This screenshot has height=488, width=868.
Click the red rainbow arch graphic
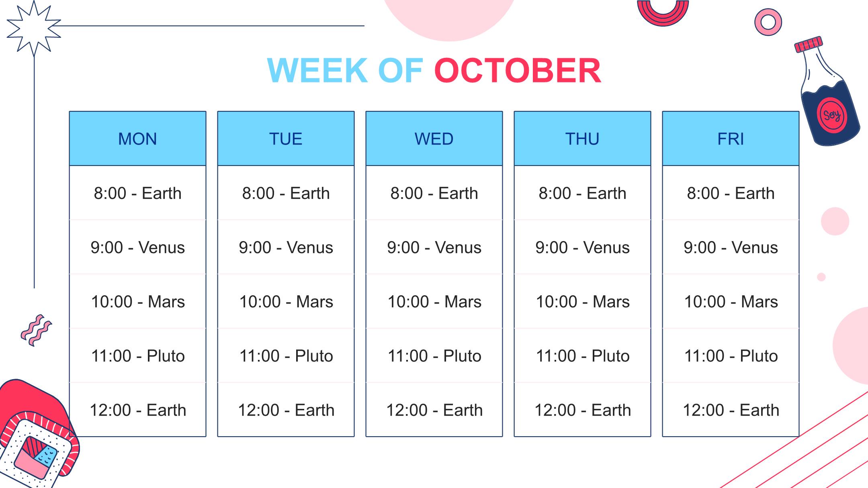(x=663, y=13)
